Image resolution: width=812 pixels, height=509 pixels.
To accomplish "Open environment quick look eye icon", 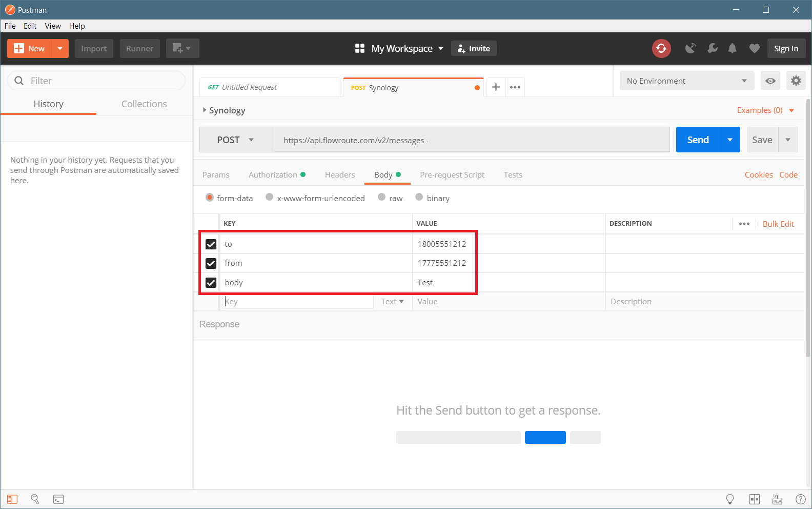I will tap(770, 81).
